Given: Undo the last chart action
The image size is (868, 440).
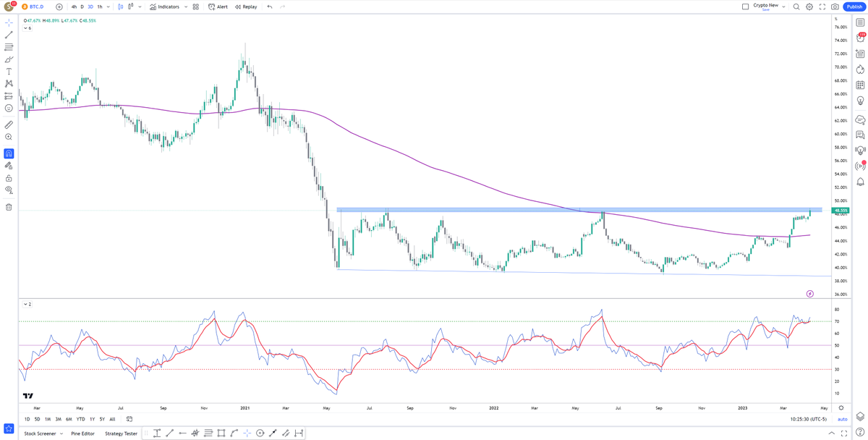Looking at the screenshot, I should 270,7.
